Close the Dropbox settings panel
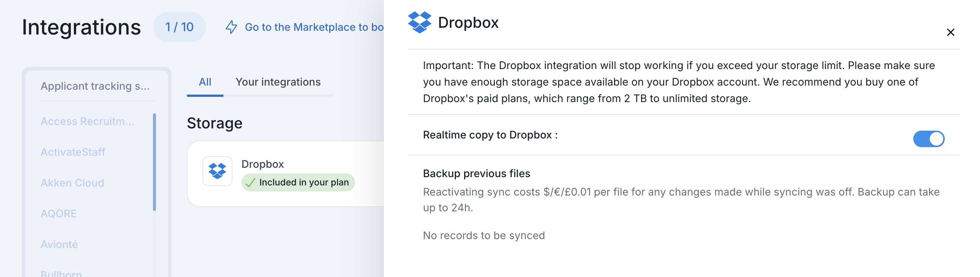Screen dimensions: 980x277 (950, 32)
